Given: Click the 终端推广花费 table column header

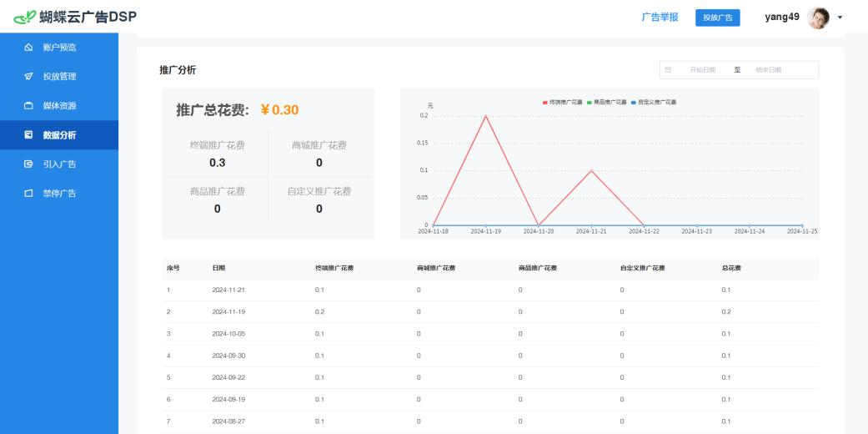Looking at the screenshot, I should pos(334,268).
